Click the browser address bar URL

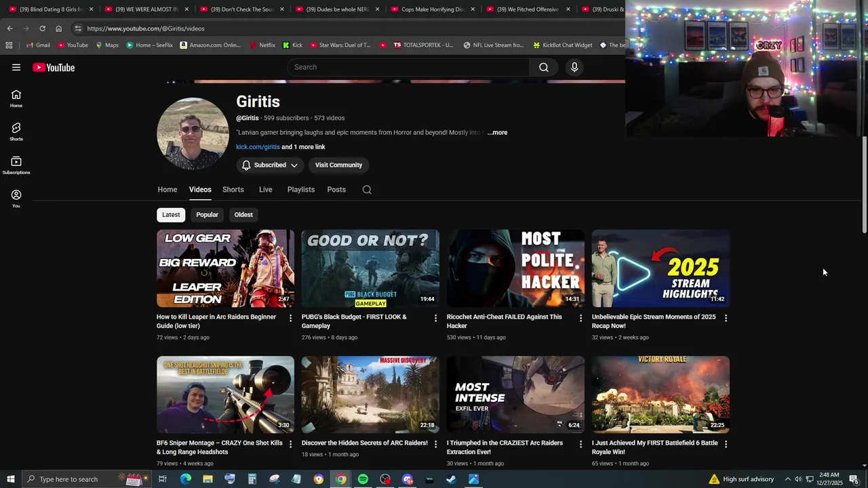point(146,28)
